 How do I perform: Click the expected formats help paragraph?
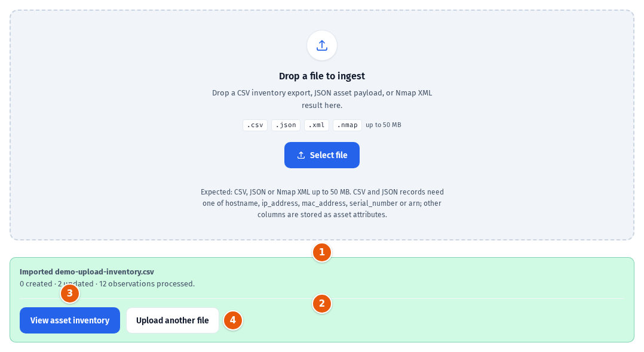coord(322,203)
